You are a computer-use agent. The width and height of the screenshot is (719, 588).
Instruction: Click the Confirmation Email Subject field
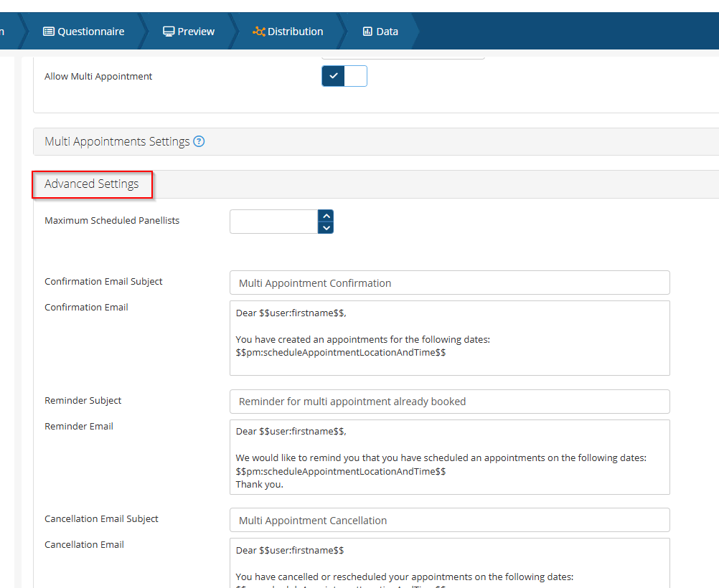tap(449, 283)
